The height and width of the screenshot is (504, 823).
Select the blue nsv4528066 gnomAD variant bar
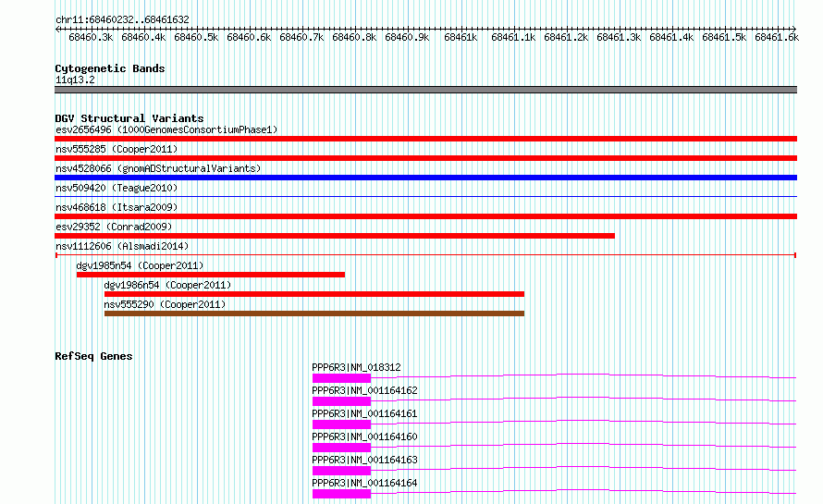coord(425,178)
